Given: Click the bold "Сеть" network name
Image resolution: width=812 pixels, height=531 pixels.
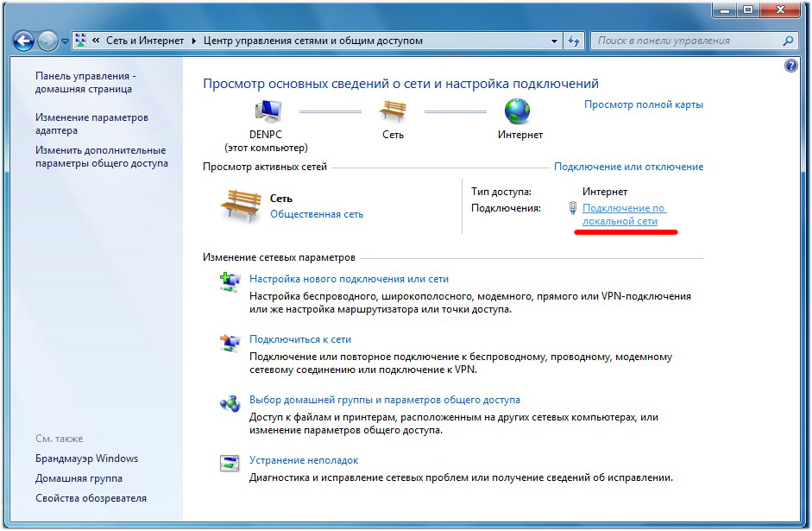Looking at the screenshot, I should tap(281, 199).
